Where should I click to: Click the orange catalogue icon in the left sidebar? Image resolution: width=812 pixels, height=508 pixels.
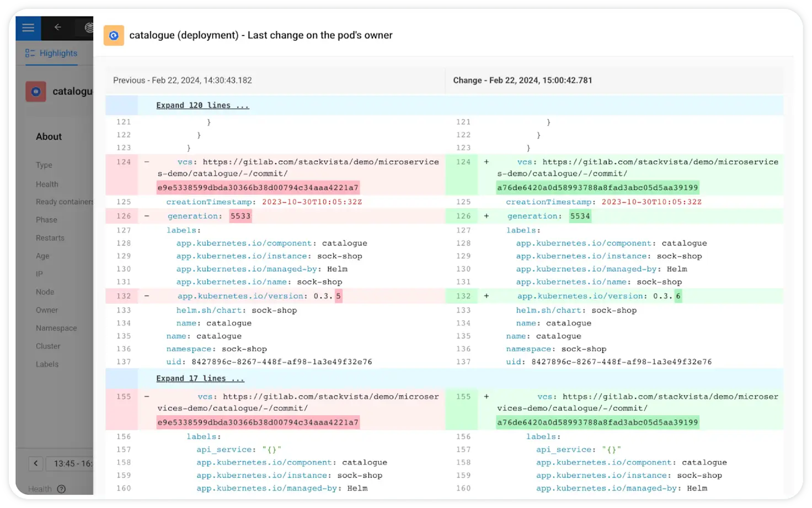pos(35,91)
